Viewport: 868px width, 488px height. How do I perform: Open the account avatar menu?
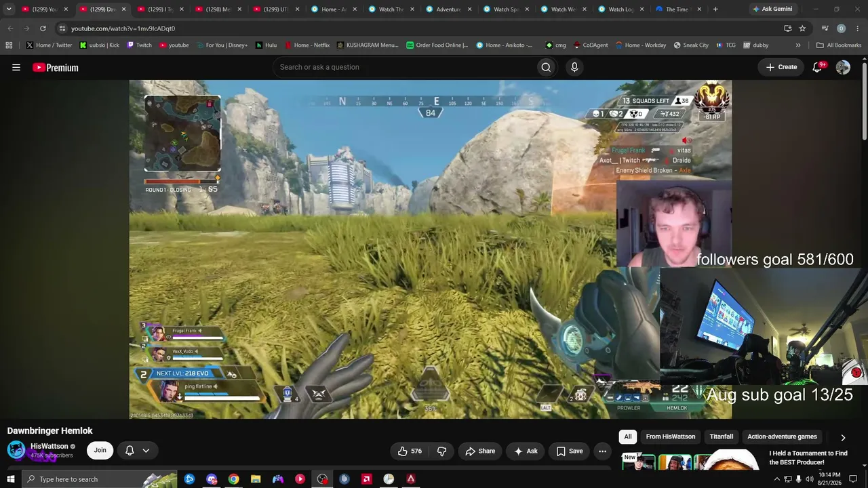pyautogui.click(x=843, y=67)
